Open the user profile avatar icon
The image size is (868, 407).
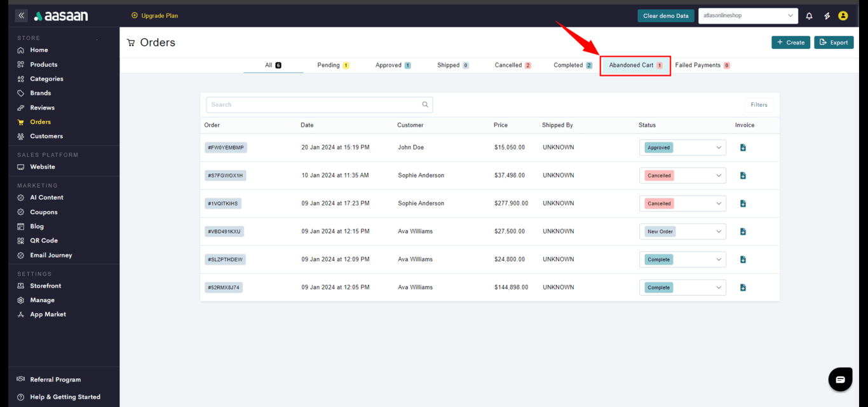(x=843, y=16)
